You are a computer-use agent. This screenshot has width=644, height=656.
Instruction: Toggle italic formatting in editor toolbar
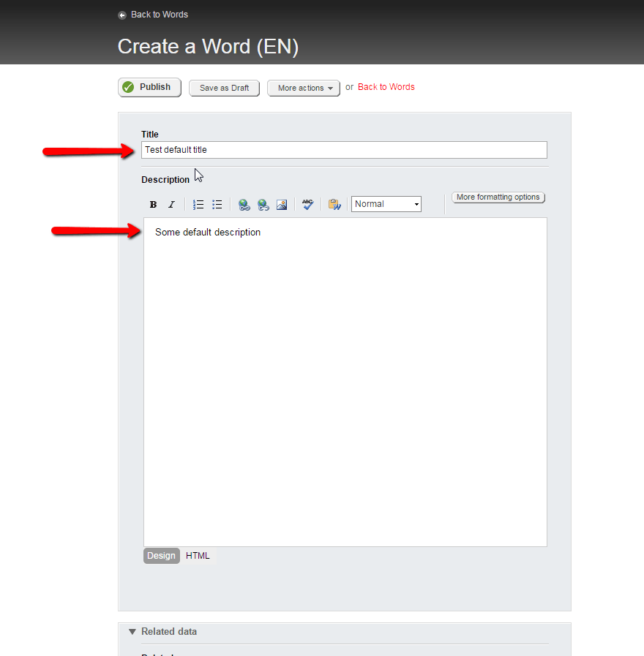click(171, 205)
